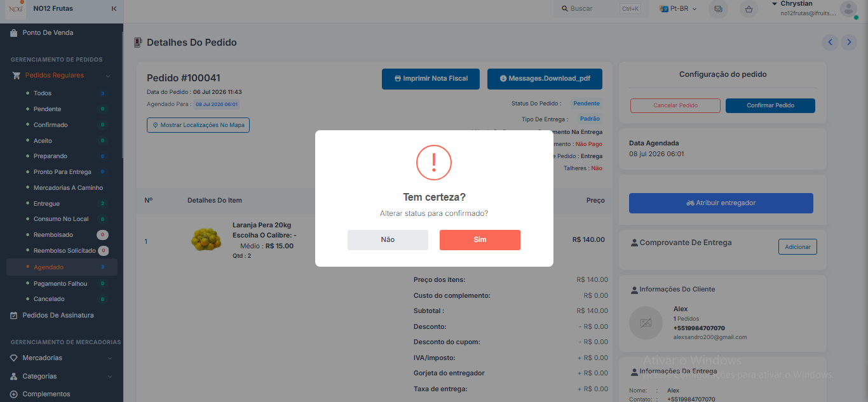
Task: Go to previous order with left arrow
Action: coord(830,43)
